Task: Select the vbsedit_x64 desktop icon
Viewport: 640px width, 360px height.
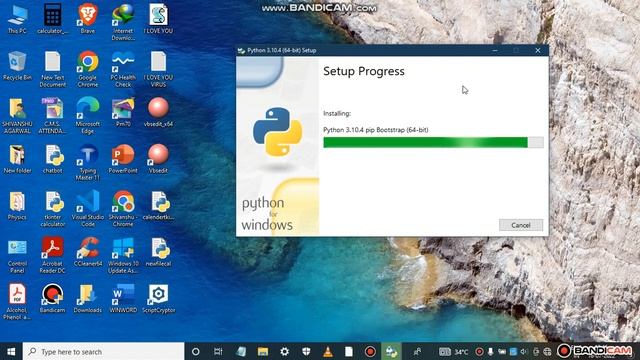Action: [x=158, y=112]
